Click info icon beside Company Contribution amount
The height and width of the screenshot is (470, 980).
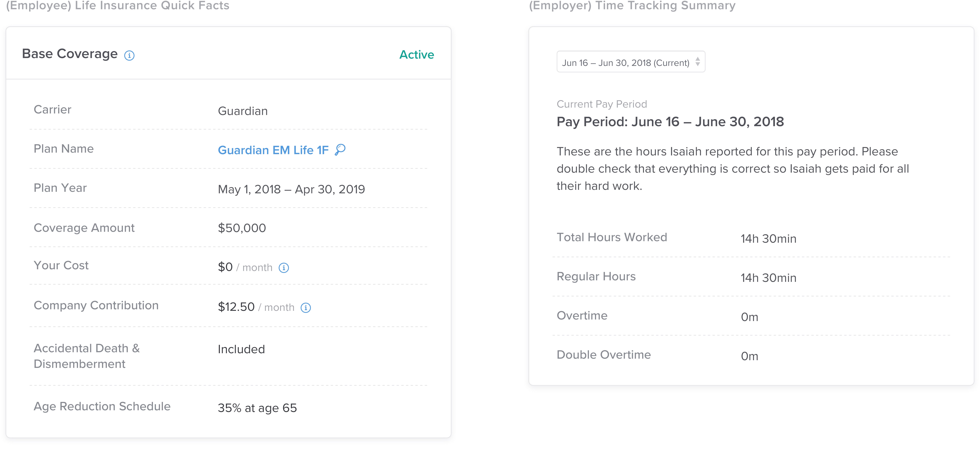305,308
